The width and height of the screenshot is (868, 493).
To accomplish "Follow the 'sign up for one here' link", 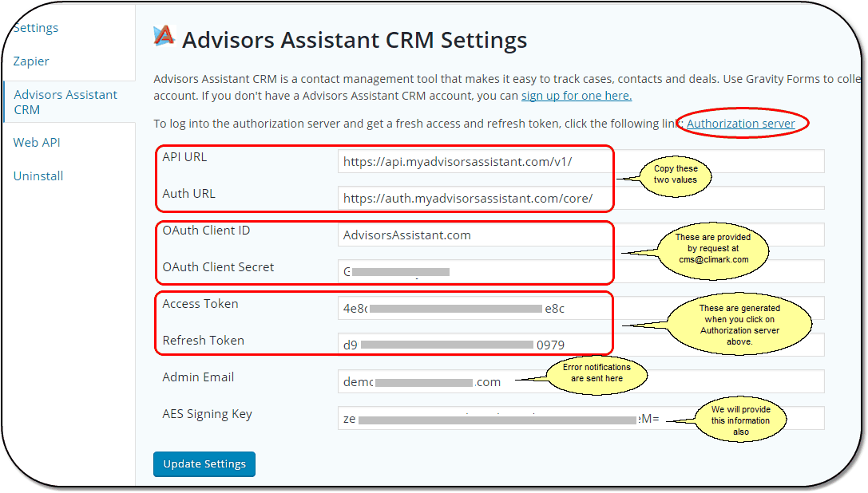I will point(577,96).
